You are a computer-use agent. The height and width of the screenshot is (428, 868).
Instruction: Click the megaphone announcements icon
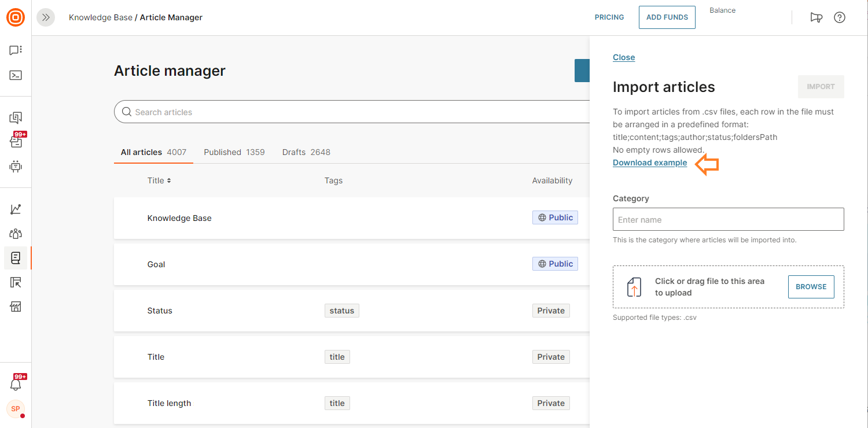[816, 17]
